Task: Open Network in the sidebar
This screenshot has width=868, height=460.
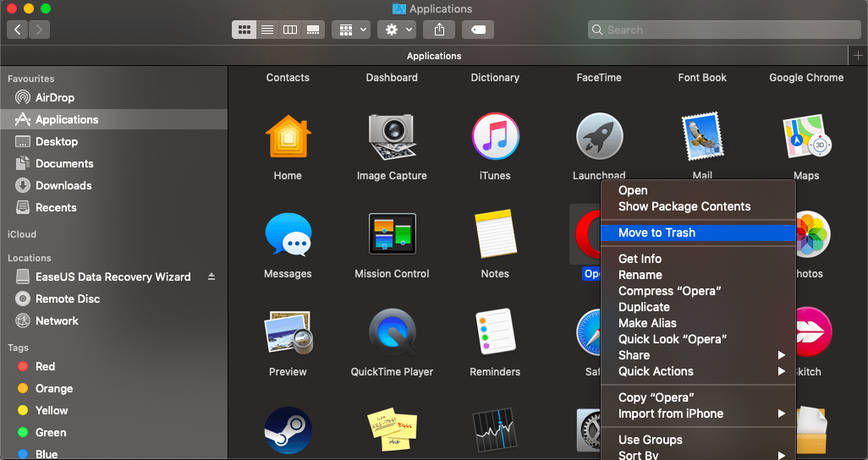Action: pos(113,321)
